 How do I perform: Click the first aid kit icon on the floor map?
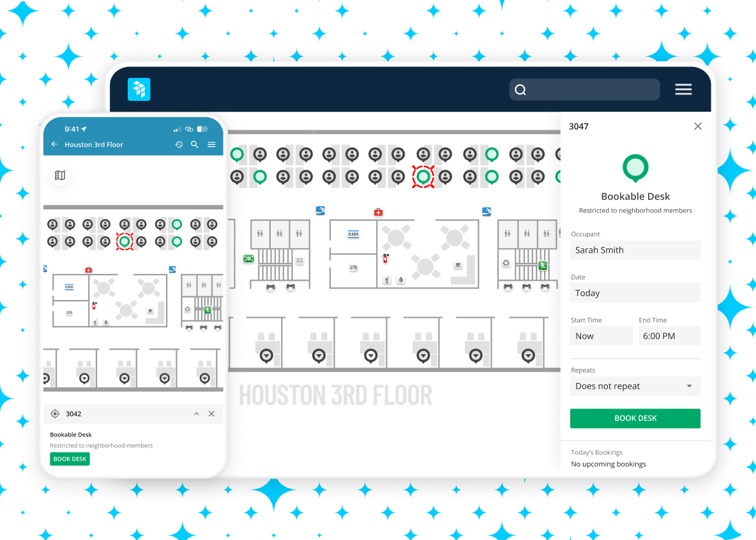coord(378,211)
